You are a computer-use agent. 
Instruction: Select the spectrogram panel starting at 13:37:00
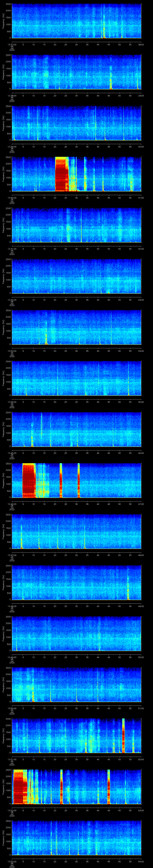(77, 21)
